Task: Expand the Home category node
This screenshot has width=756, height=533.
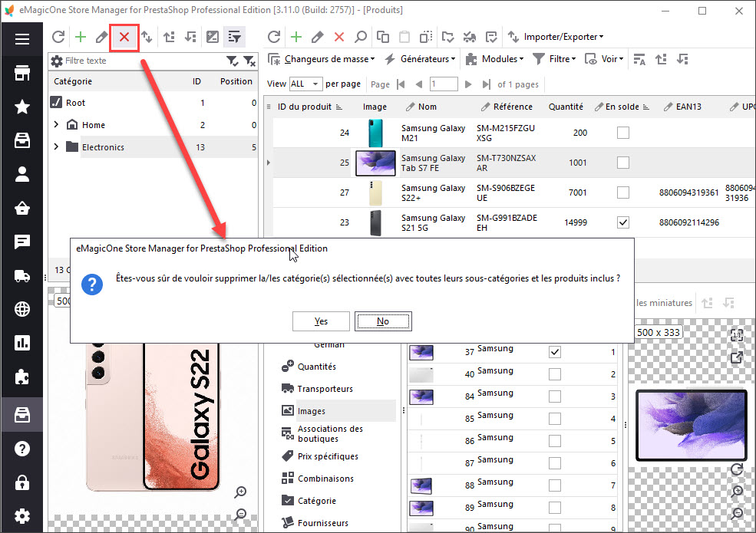Action: click(56, 124)
